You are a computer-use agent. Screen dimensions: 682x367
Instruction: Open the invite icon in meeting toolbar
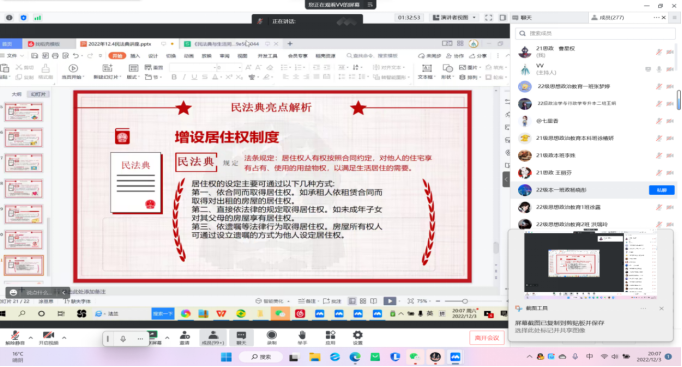(184, 337)
